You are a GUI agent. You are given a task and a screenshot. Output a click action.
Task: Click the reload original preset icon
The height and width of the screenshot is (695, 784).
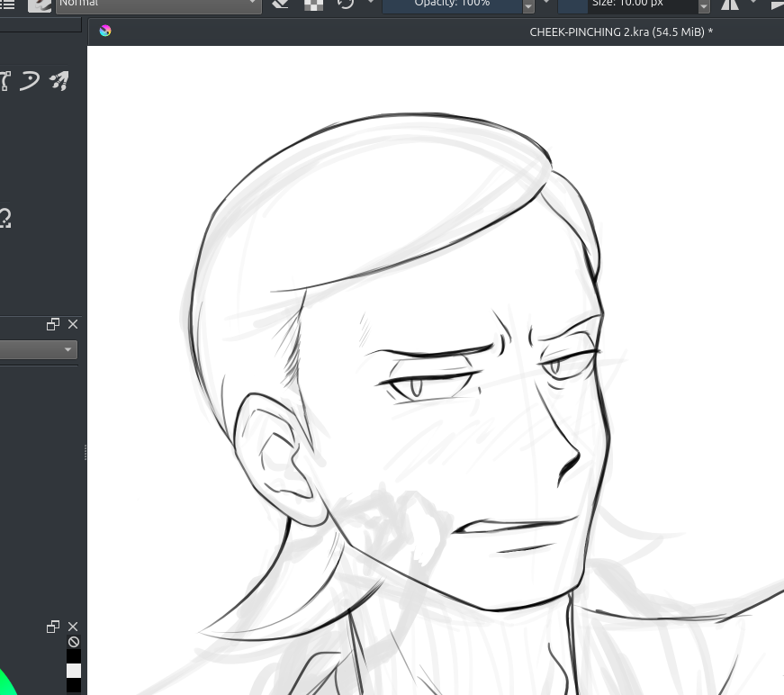tap(346, 4)
